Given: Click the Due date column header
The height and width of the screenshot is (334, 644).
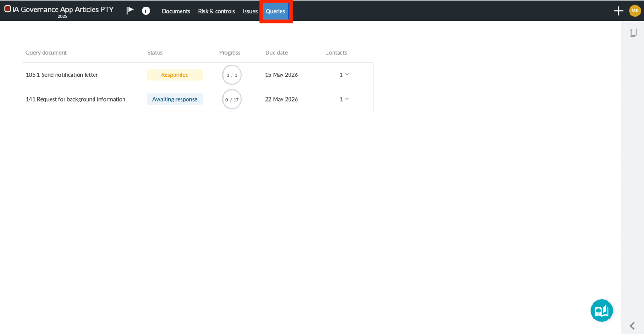Looking at the screenshot, I should tap(276, 53).
